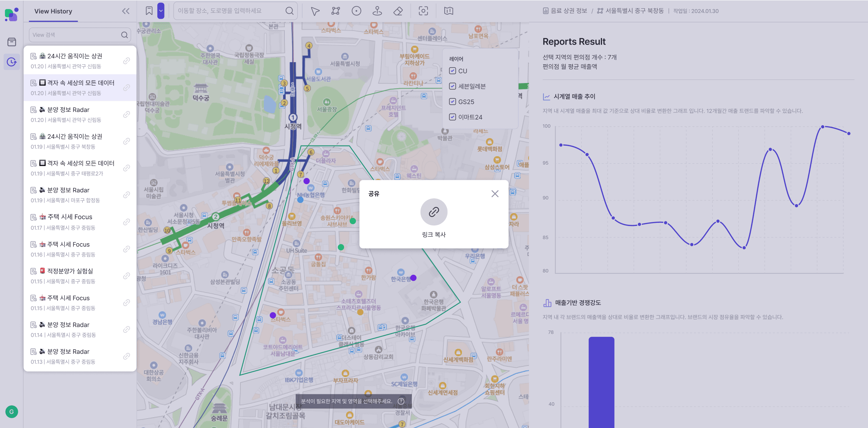Copy link for 01.20 격자 속 세상의 모든 데이터

[126, 88]
